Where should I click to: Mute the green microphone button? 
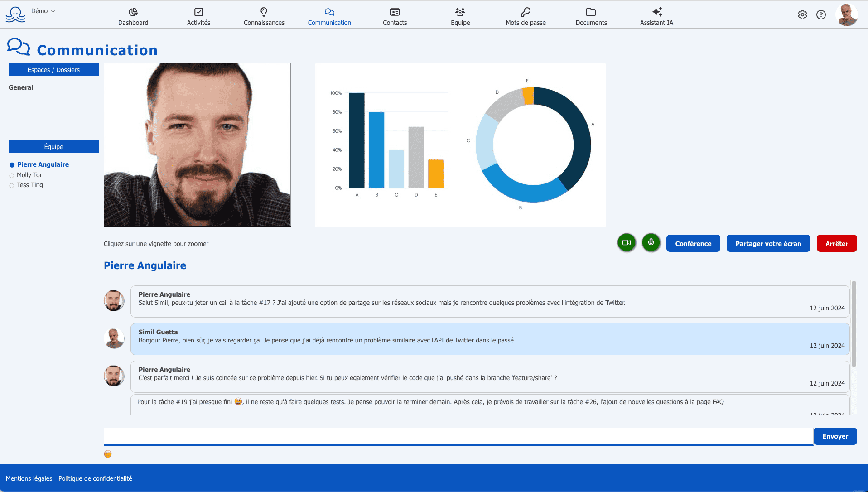[651, 243]
